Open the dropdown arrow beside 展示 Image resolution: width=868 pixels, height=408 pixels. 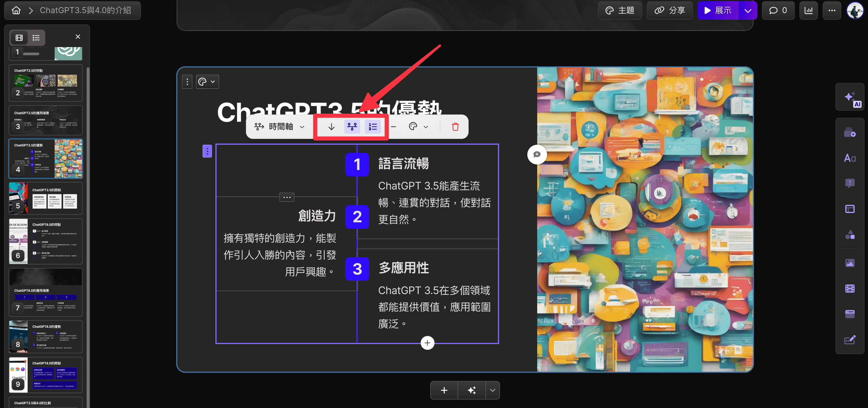click(x=748, y=10)
